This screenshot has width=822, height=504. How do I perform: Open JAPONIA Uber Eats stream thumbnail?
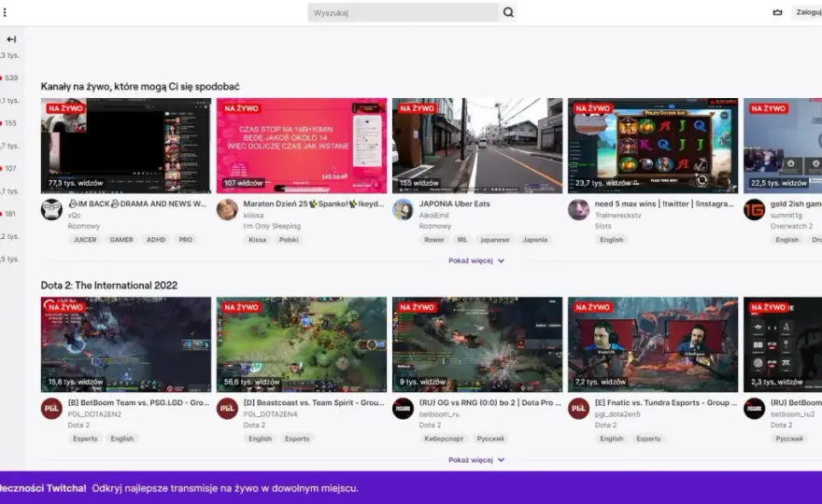(x=477, y=146)
